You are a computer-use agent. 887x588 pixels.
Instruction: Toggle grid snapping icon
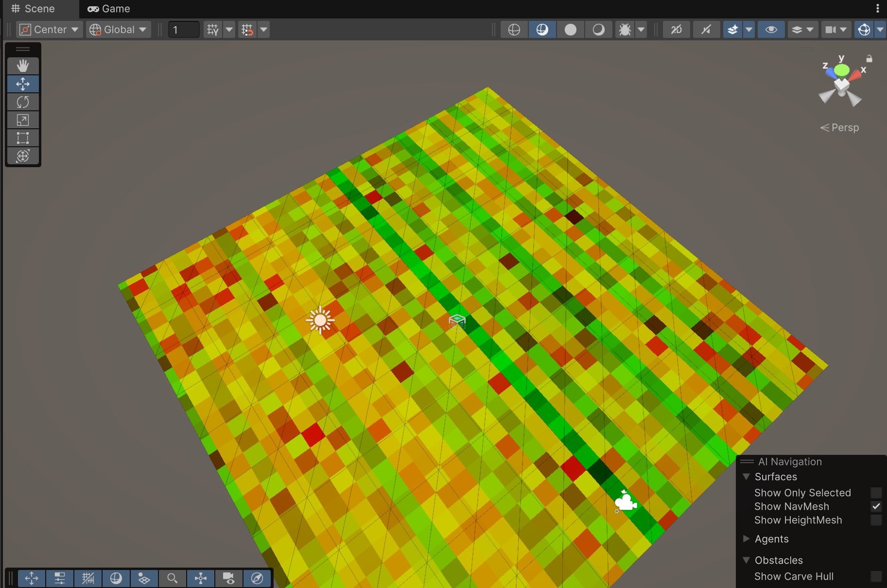213,30
